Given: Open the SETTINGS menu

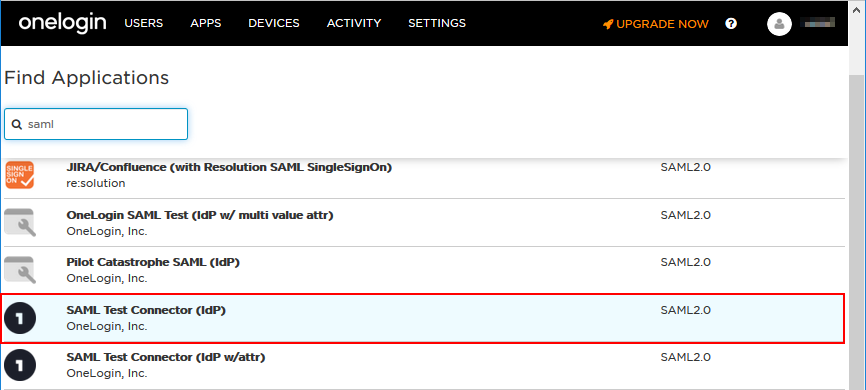Looking at the screenshot, I should point(437,23).
